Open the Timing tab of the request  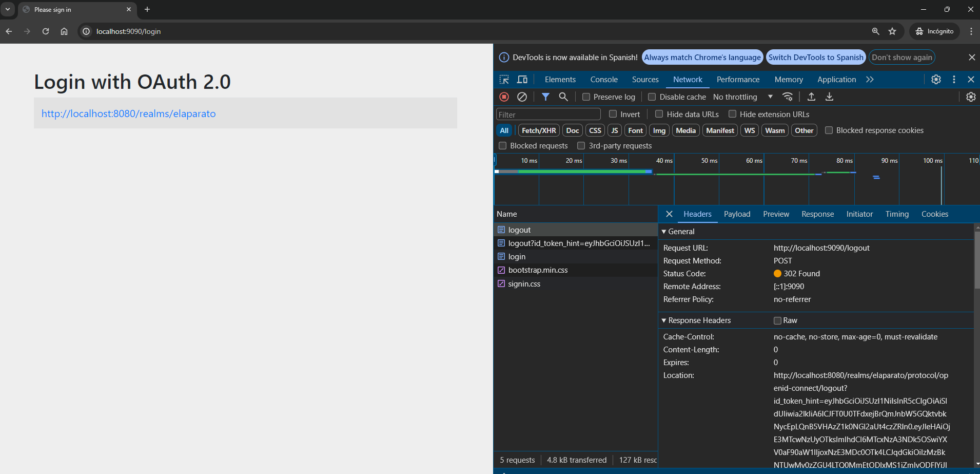897,214
